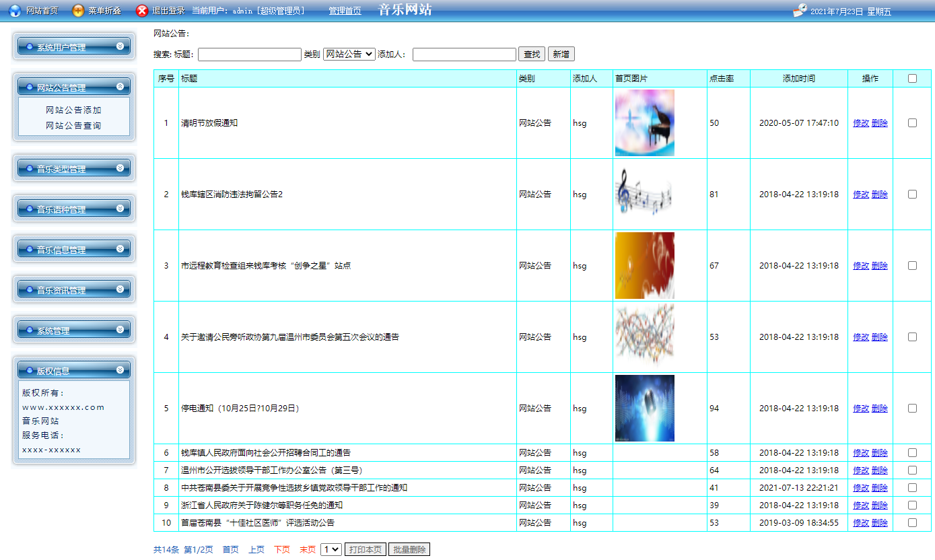Expand the 音乐资讯管理 sidebar section
Screen dimensions: 935x560
[74, 289]
